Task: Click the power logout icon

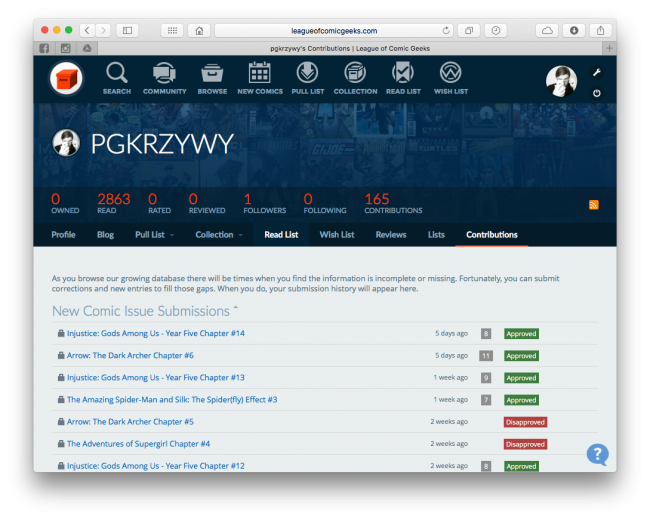Action: pos(597,93)
